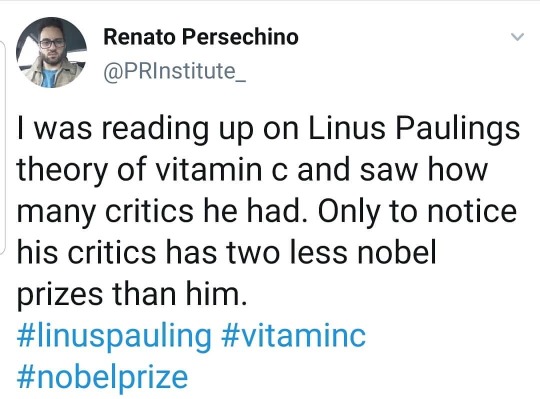
Task: Click the word "many critics" in tweet
Action: click(105, 211)
